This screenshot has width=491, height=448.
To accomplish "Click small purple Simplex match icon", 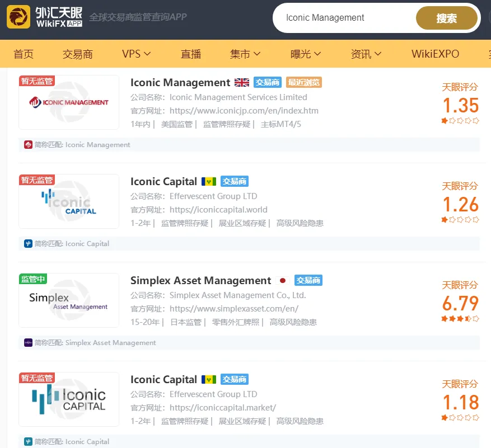I will click(28, 342).
